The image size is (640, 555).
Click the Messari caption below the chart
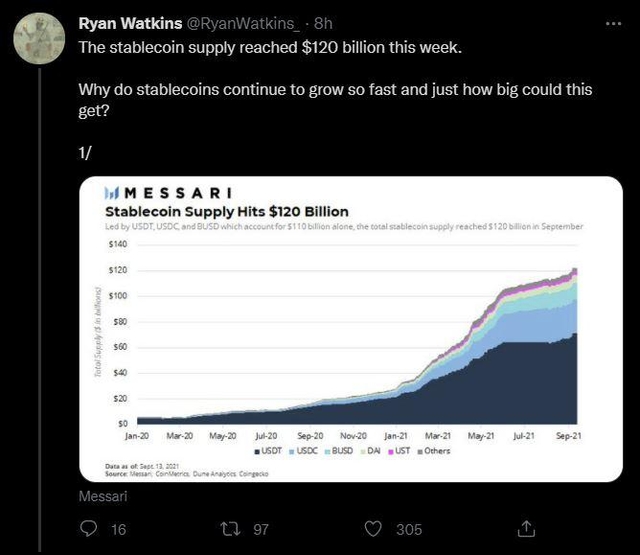[99, 496]
